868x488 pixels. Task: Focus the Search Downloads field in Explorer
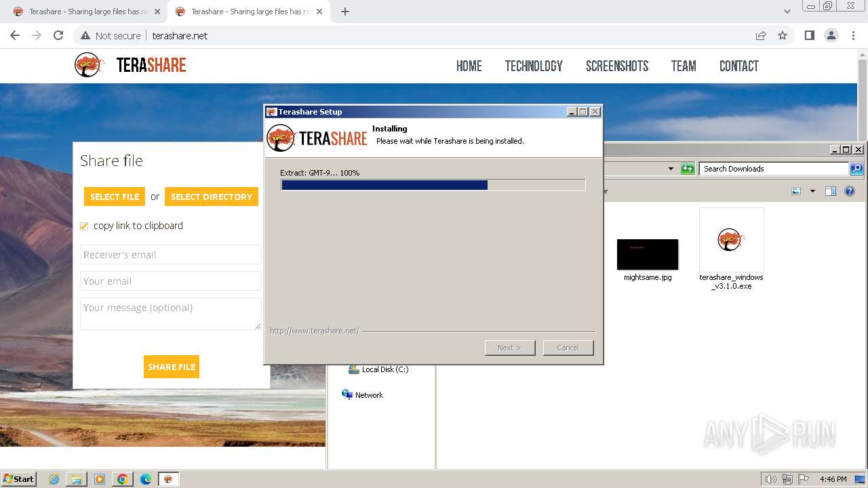[774, 169]
